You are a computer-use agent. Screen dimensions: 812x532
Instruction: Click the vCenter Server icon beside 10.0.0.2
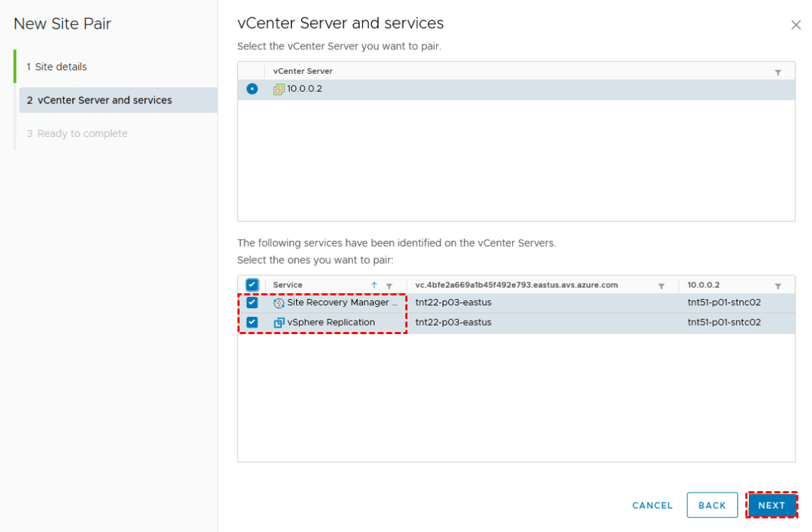(279, 90)
